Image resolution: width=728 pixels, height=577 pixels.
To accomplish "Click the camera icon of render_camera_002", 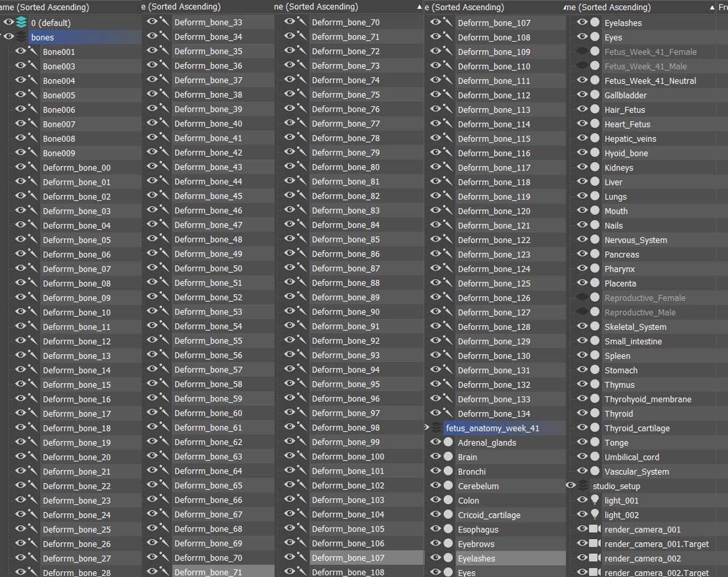I will click(x=595, y=558).
